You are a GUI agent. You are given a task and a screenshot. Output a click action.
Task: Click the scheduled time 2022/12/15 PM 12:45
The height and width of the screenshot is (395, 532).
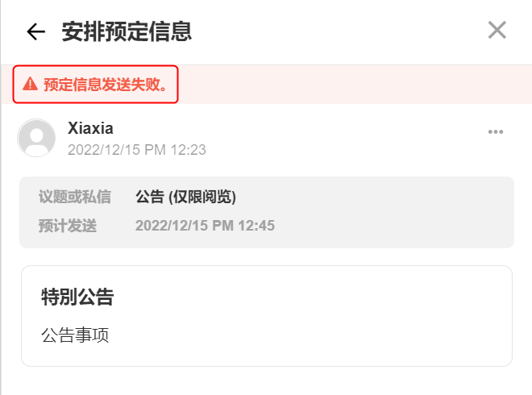coord(205,226)
